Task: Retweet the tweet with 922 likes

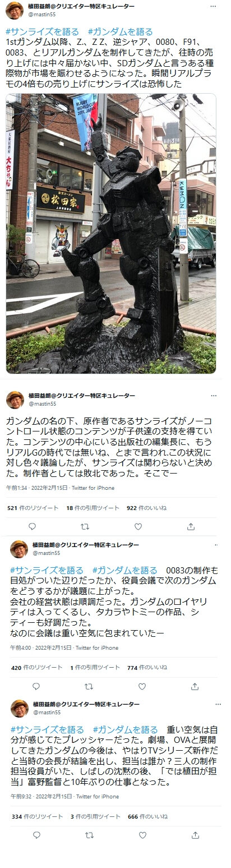Action: (x=85, y=526)
